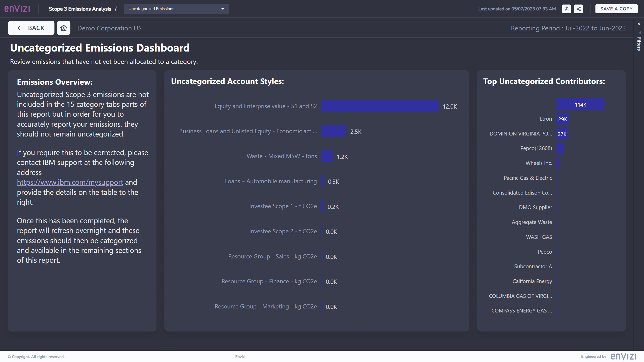Click the 'DMO Supplier' label
The height and width of the screenshot is (362, 644).
point(535,207)
